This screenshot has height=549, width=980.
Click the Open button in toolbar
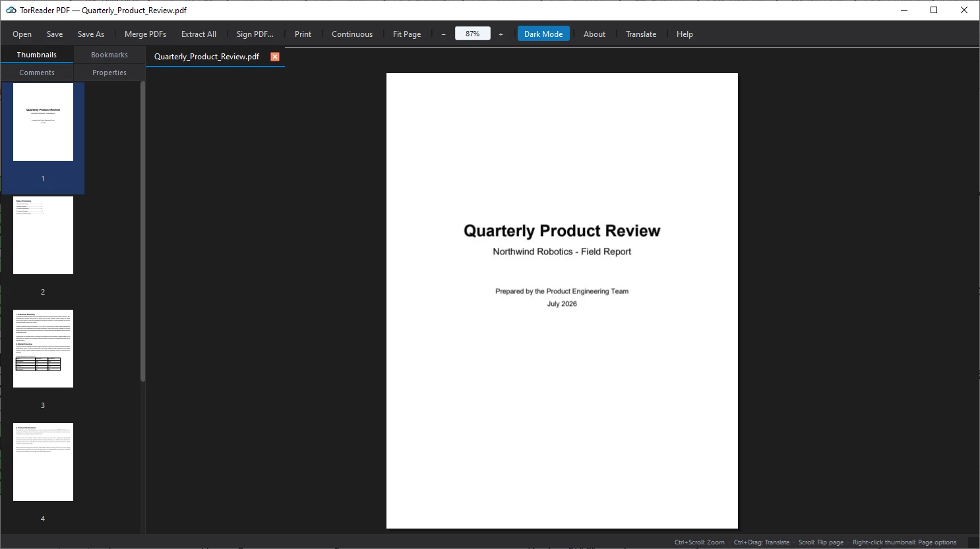point(22,34)
